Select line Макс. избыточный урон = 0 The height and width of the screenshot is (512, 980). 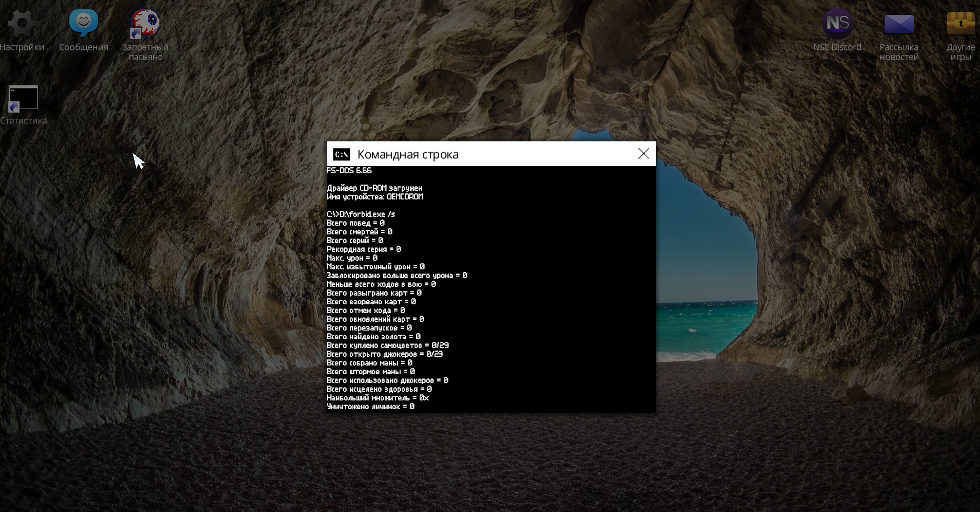coord(376,267)
